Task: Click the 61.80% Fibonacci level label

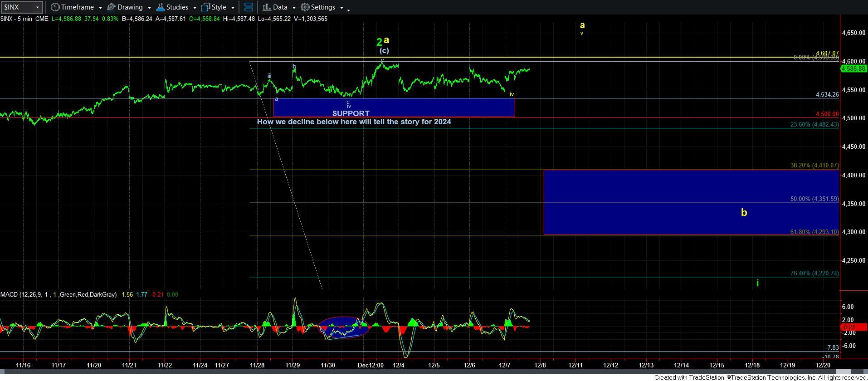Action: 814,232
